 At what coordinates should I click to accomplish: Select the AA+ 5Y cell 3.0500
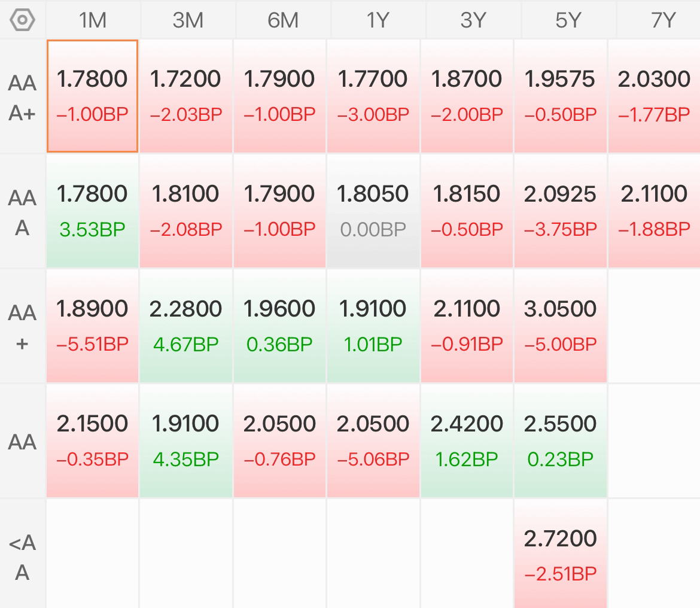tap(560, 326)
